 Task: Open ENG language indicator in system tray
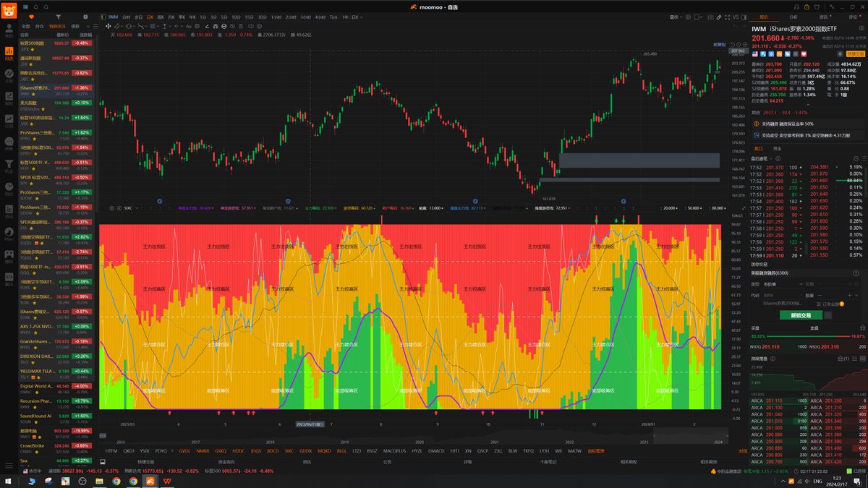coord(817,481)
